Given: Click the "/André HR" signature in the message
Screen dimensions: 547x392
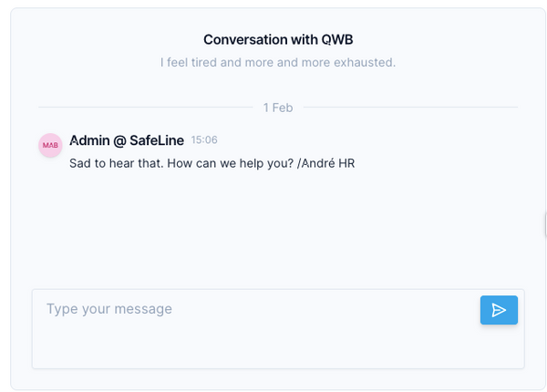Looking at the screenshot, I should (x=325, y=163).
